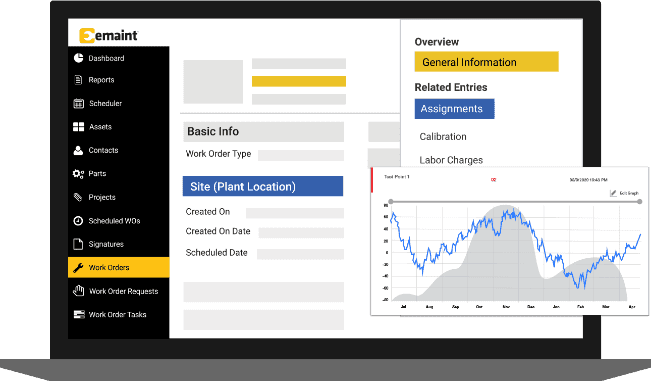Click the Basic Info section header
The image size is (651, 381).
click(x=264, y=132)
